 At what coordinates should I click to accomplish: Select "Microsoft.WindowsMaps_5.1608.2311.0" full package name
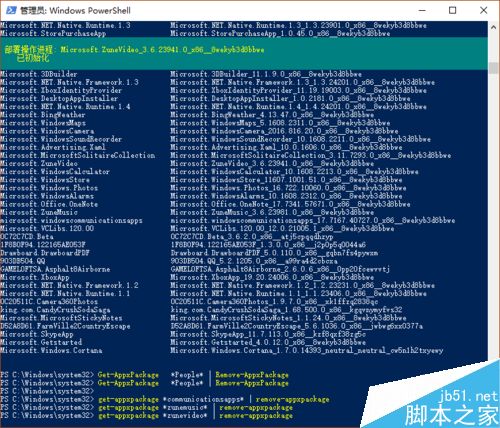tap(280, 123)
